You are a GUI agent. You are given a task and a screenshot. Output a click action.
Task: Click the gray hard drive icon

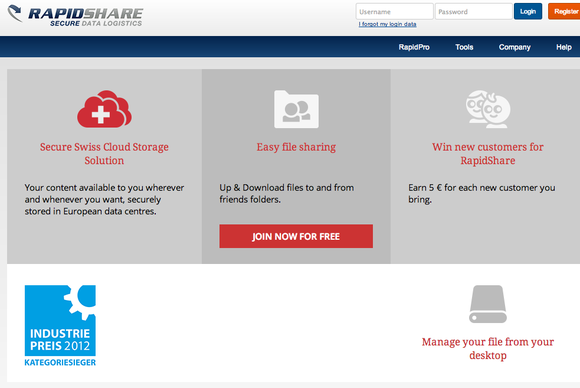[488, 304]
